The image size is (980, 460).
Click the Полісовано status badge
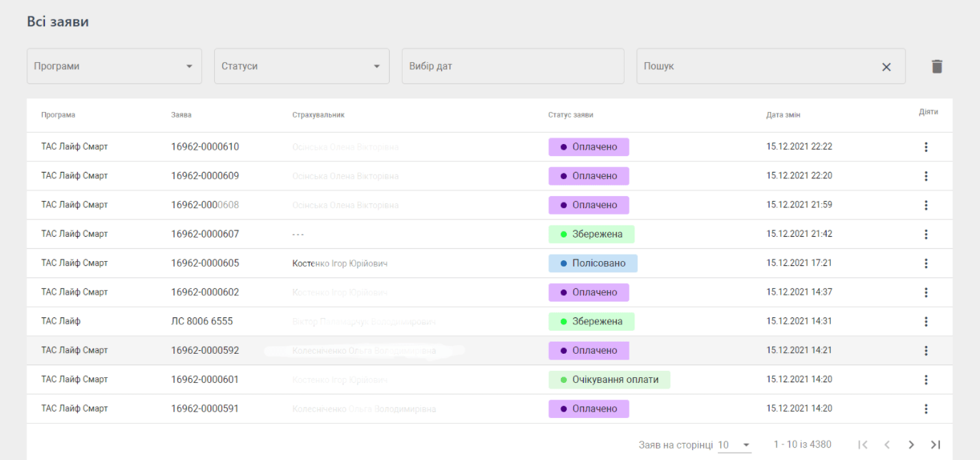[592, 263]
